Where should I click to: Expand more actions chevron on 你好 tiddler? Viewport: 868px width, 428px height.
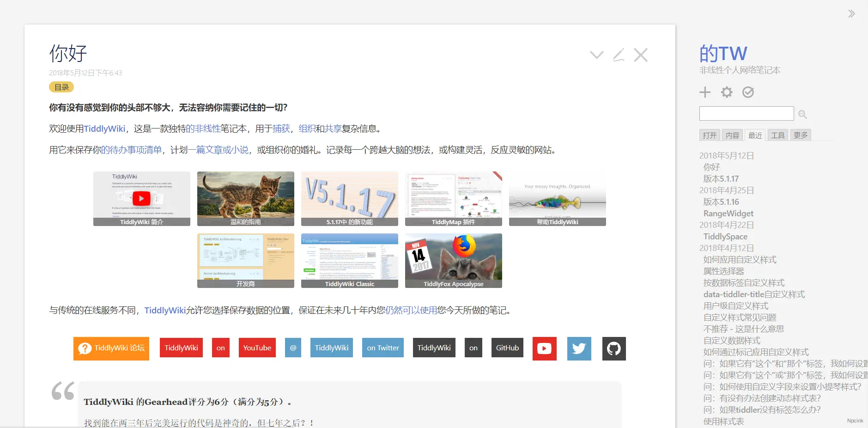click(x=596, y=55)
